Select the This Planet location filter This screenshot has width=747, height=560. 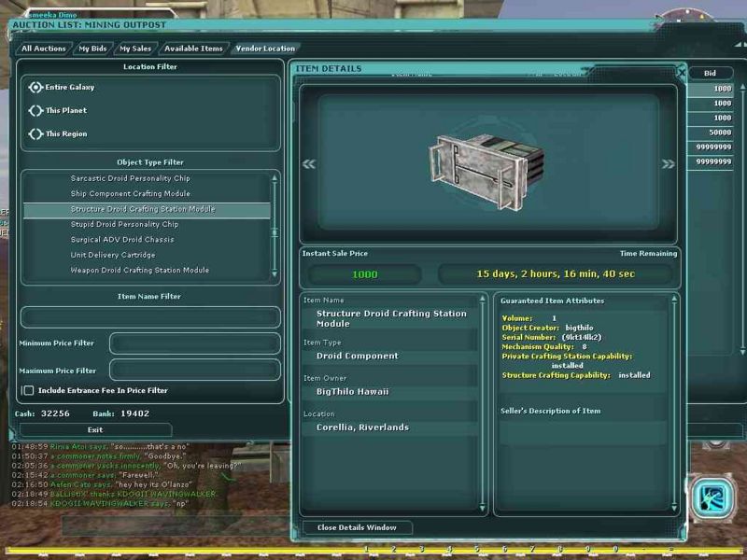(x=35, y=110)
